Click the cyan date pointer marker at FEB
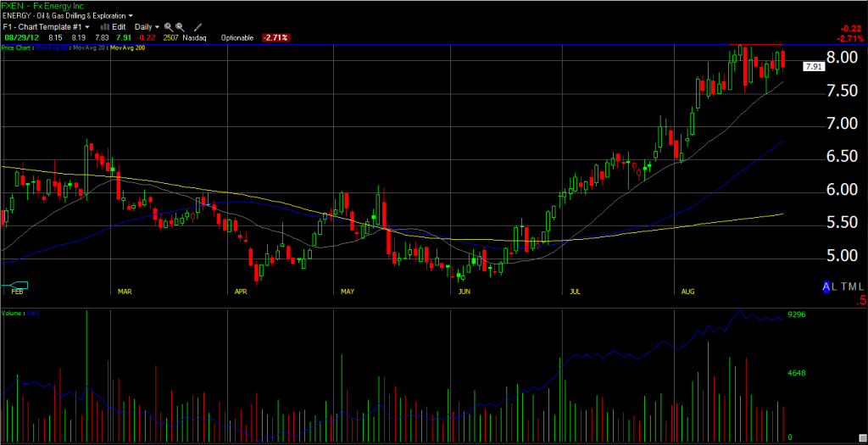 click(x=15, y=285)
